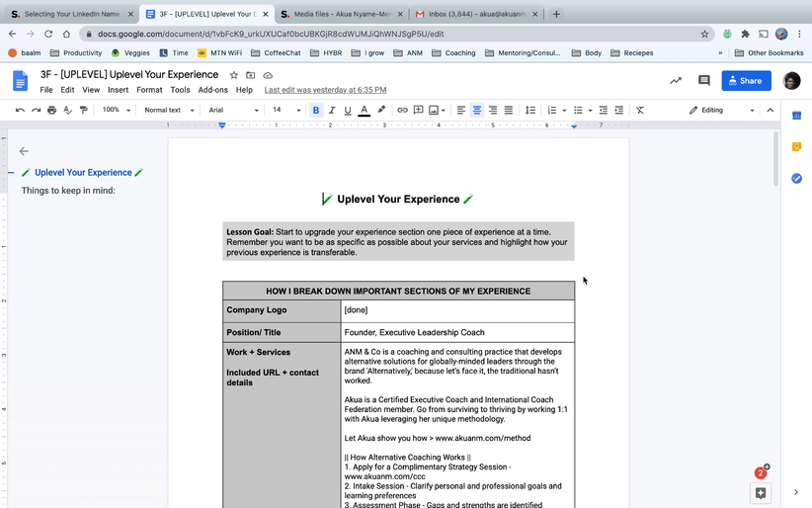Click the spelling and grammar check icon
Image resolution: width=812 pixels, height=508 pixels.
[67, 110]
